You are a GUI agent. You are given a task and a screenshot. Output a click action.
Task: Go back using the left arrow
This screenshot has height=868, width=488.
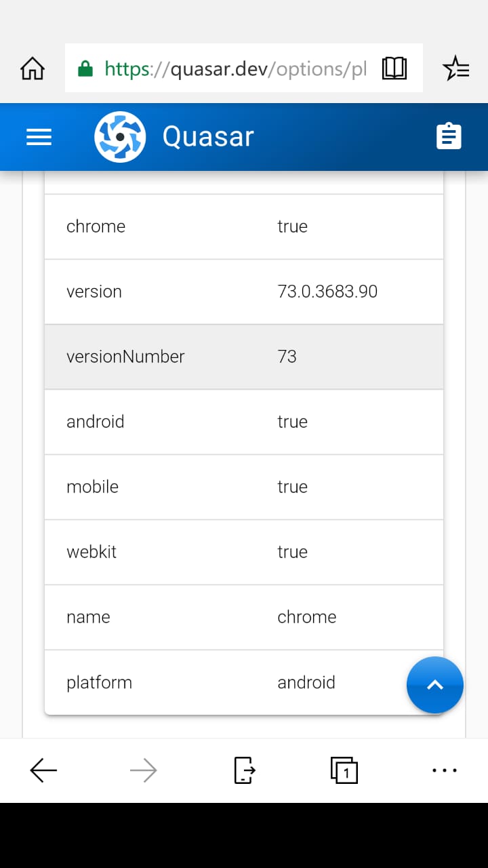pyautogui.click(x=43, y=770)
